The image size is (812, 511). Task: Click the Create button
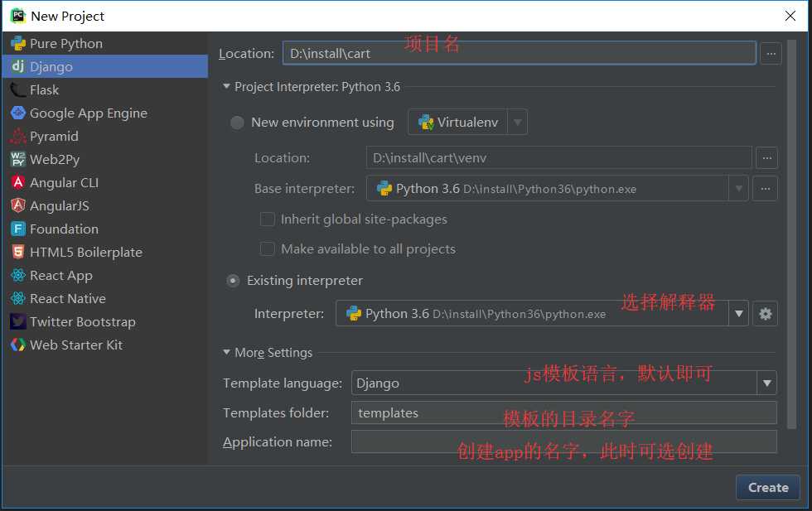click(x=768, y=488)
